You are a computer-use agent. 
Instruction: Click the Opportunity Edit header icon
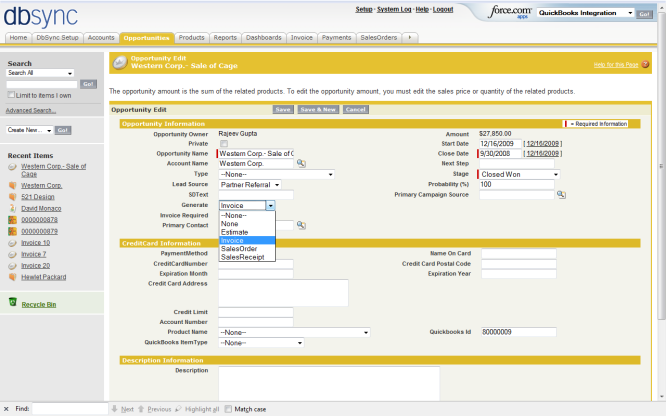(120, 63)
